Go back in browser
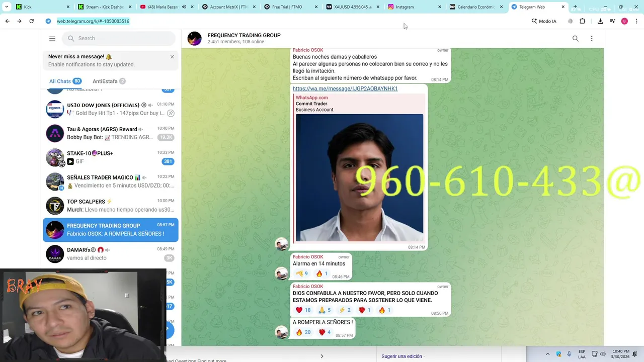The width and height of the screenshot is (644, 362). pos(7,21)
